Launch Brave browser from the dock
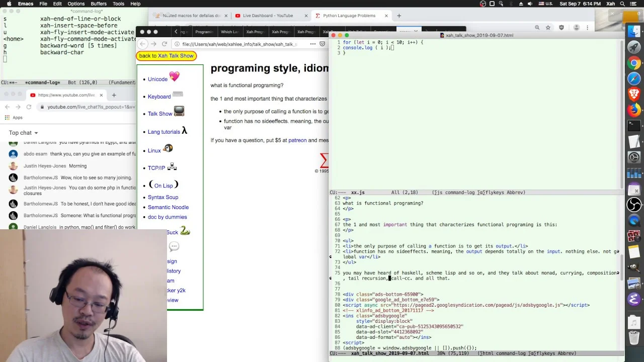 tap(634, 94)
